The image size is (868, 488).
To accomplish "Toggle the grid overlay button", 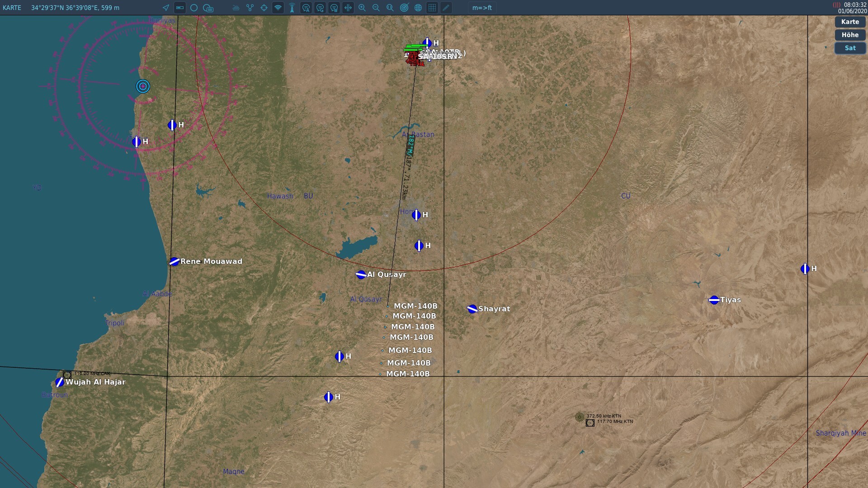I will [x=432, y=8].
